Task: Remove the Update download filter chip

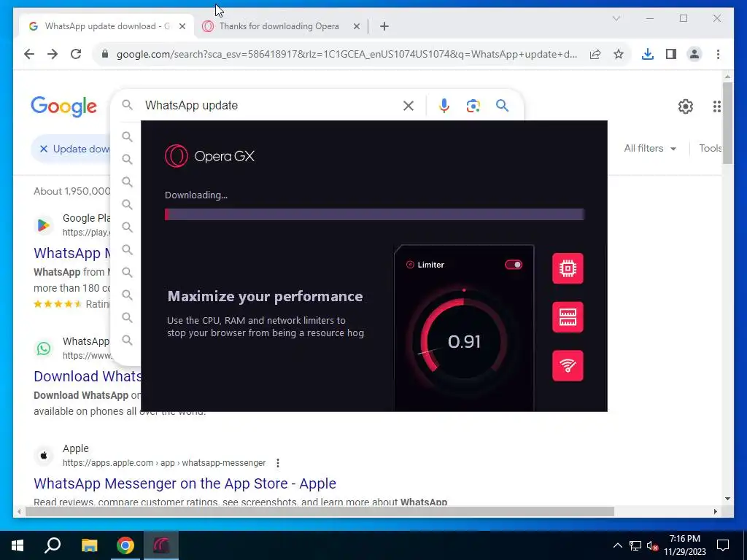Action: point(43,149)
